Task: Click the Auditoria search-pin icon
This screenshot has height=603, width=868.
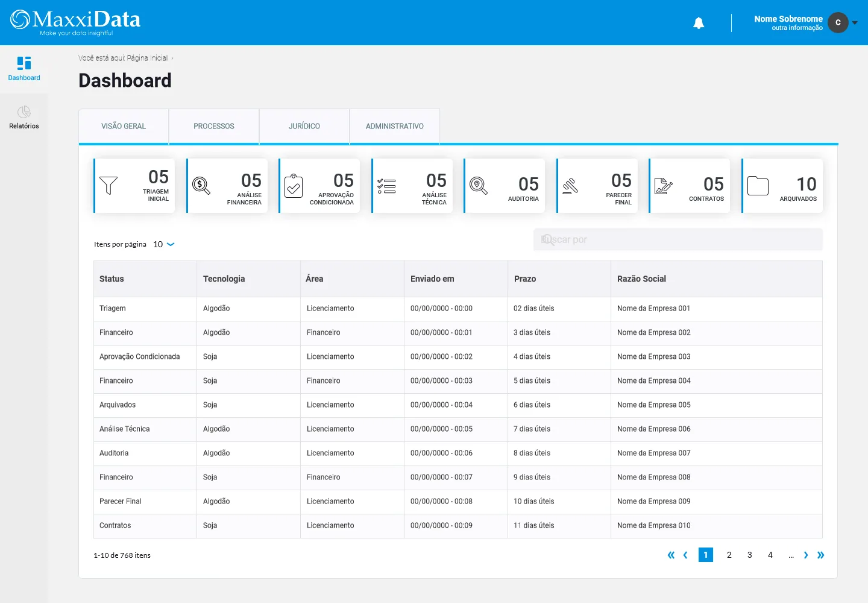Action: (479, 186)
